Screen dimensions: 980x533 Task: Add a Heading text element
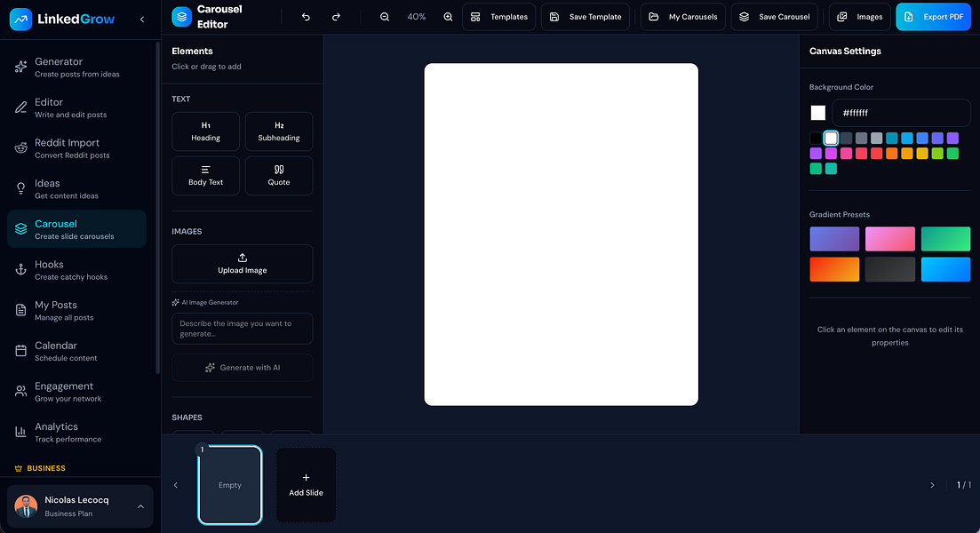point(205,131)
